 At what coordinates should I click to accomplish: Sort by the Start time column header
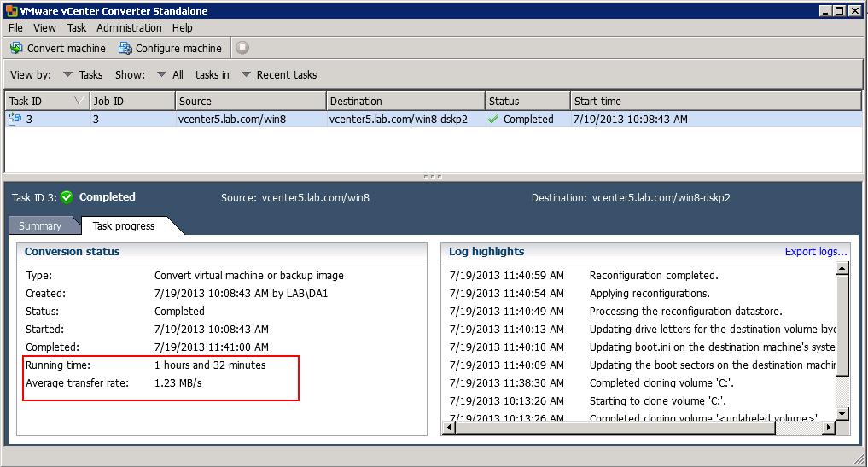pos(716,102)
